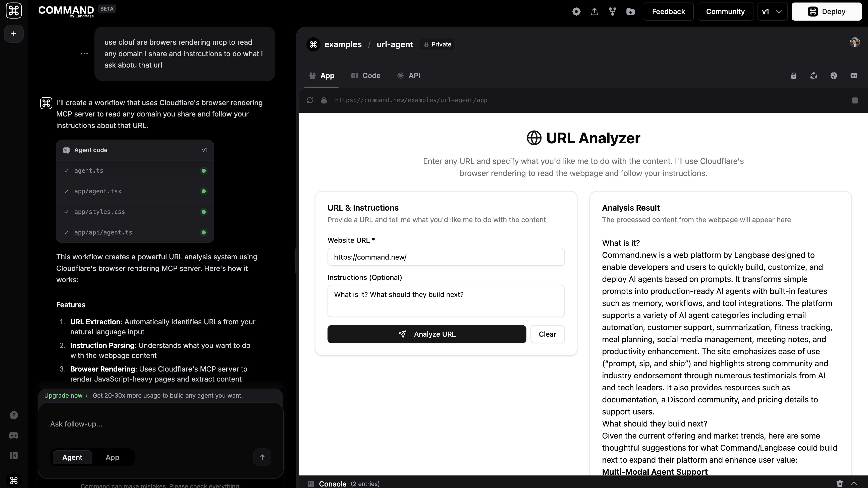Open the project settings gear icon
The width and height of the screenshot is (868, 488).
point(576,11)
